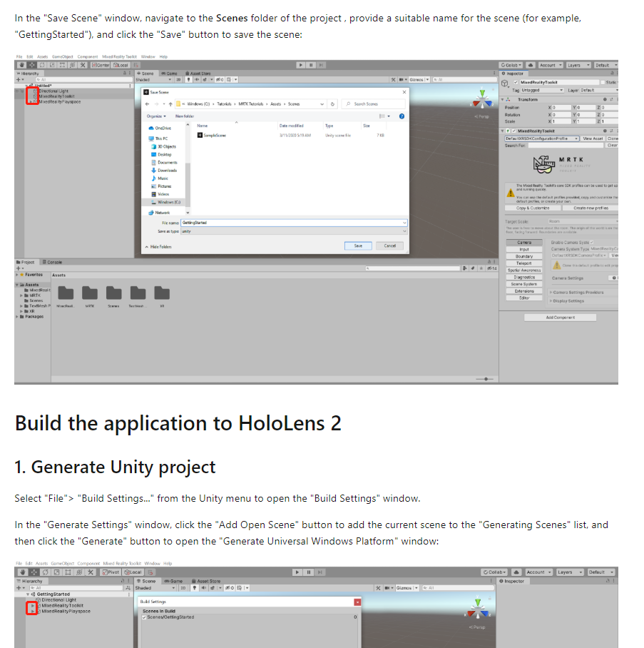The height and width of the screenshot is (648, 644).
Task: Click the scene orientation gizmo in Save Scene screenshot
Action: [x=482, y=99]
